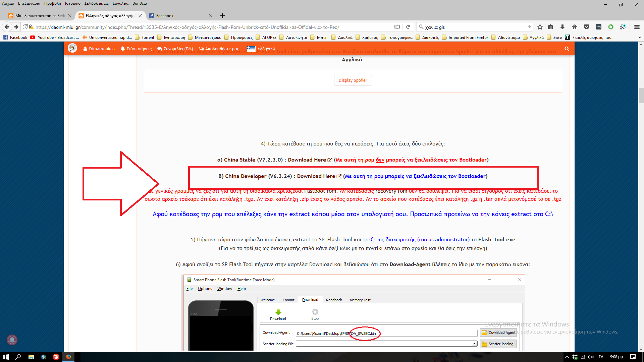Click the forum search magnifier icon
This screenshot has height=362, width=644.
coord(567,49)
